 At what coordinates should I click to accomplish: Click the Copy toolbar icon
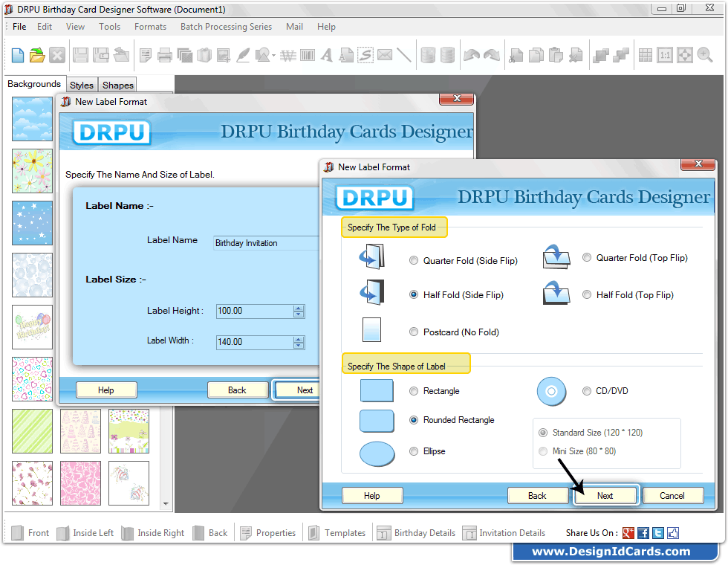(x=536, y=55)
